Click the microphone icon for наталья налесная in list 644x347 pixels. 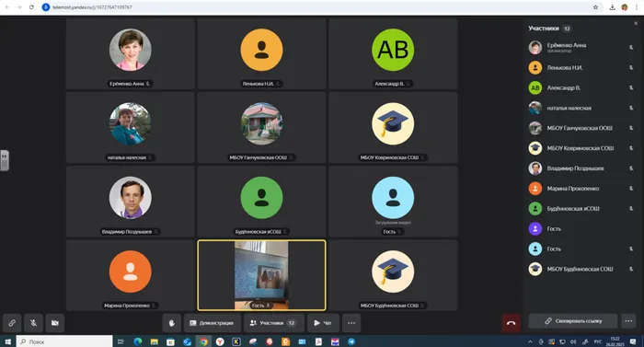tap(631, 108)
